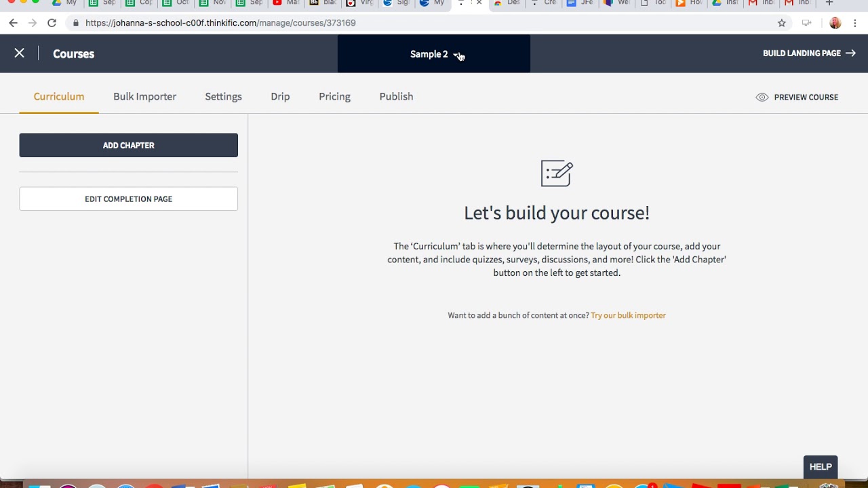Switch to the 'blac' browser tab
The image size is (868, 488).
click(323, 3)
